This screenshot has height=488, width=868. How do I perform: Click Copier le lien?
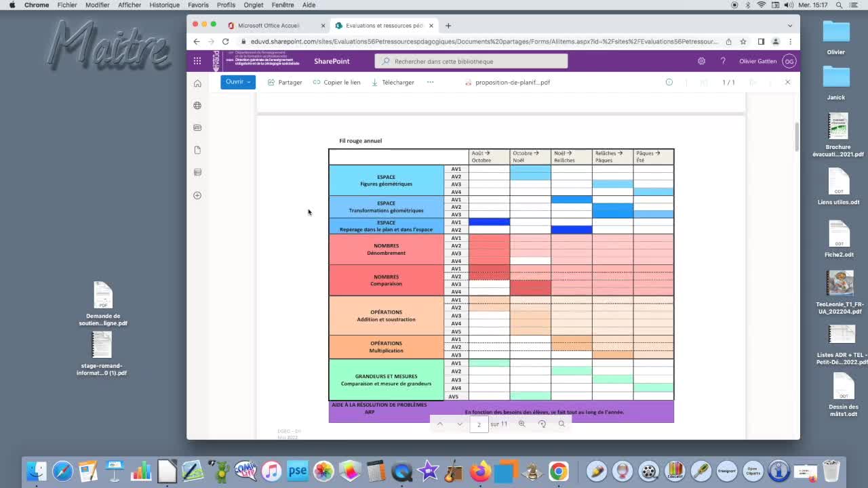pyautogui.click(x=337, y=82)
